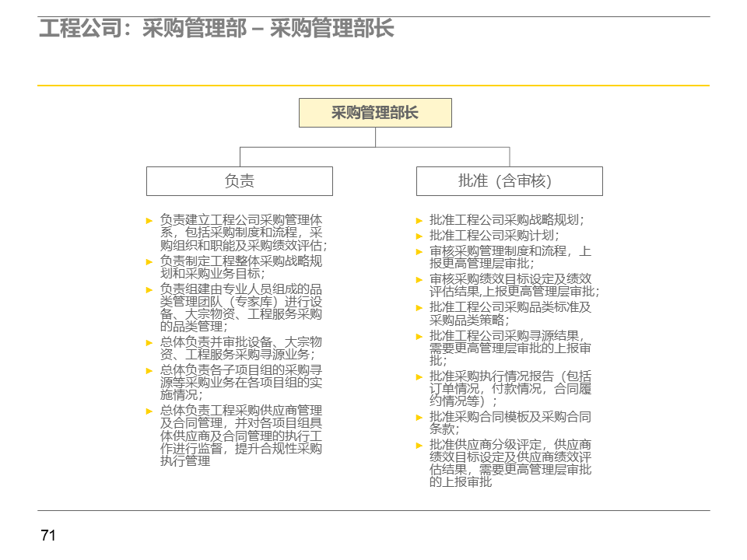Image resolution: width=747 pixels, height=560 pixels.
Task: Click bullet text 批准采购执行情况报告
Action: point(510,388)
